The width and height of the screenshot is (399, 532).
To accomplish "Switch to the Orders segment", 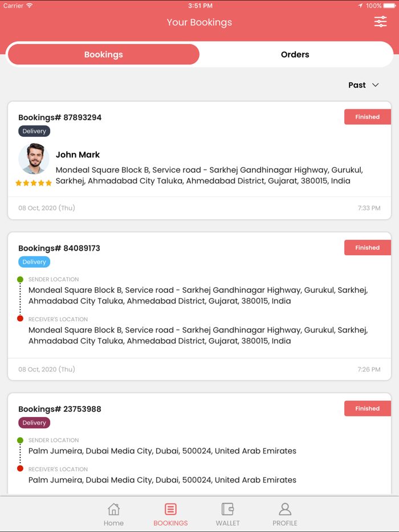I will [295, 55].
